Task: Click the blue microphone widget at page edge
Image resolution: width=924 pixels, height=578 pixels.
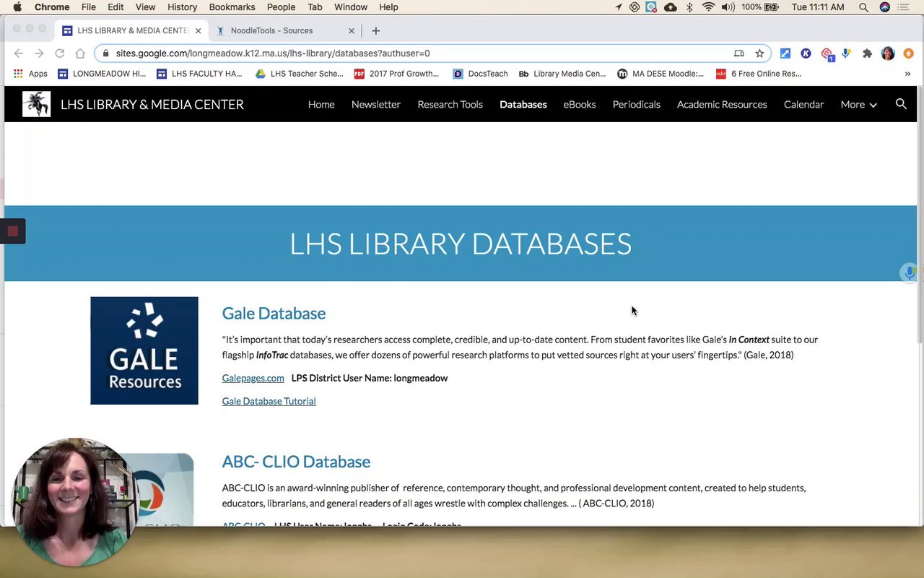Action: (x=910, y=272)
